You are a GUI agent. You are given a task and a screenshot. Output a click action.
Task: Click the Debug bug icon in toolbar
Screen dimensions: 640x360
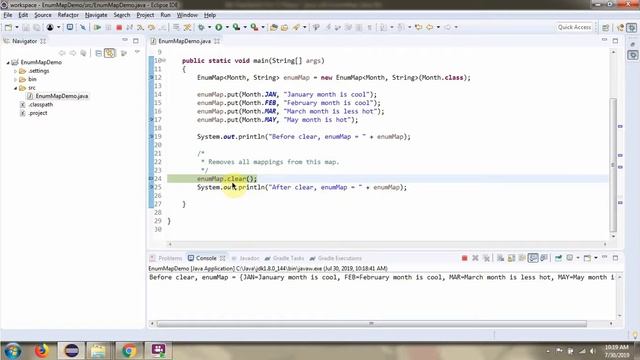[x=201, y=27]
